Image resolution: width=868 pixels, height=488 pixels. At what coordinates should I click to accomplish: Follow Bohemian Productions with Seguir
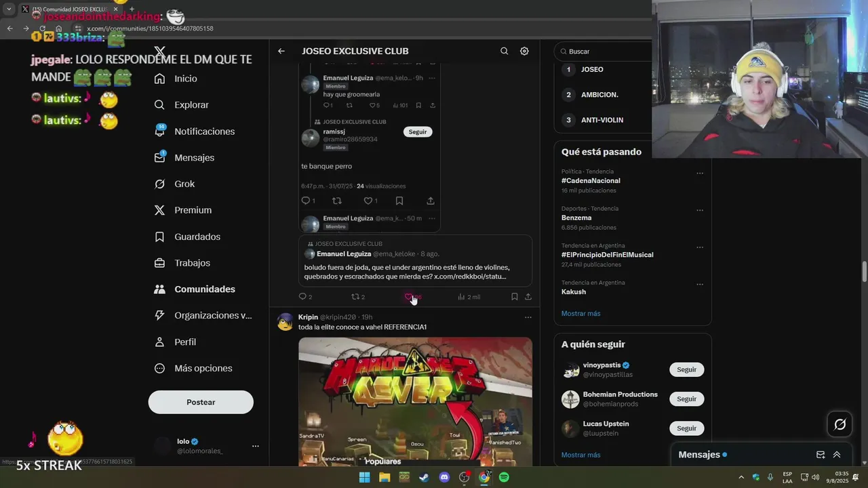tap(686, 399)
